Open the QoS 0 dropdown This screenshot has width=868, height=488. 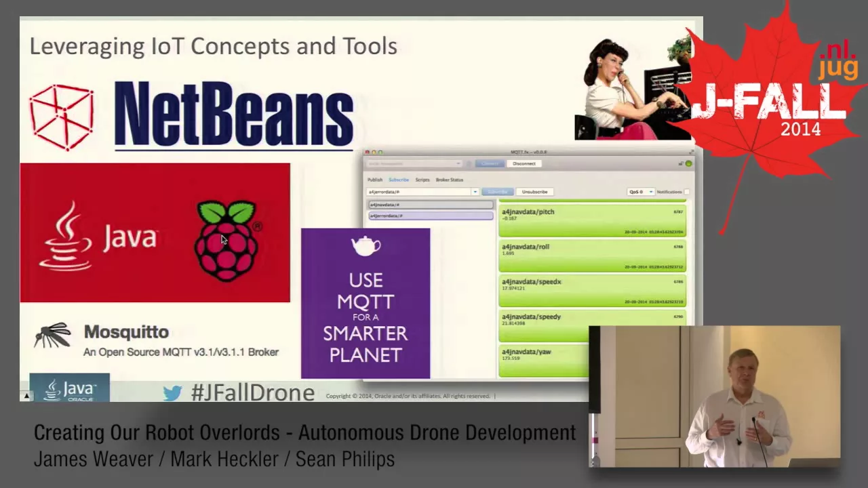[x=641, y=192]
